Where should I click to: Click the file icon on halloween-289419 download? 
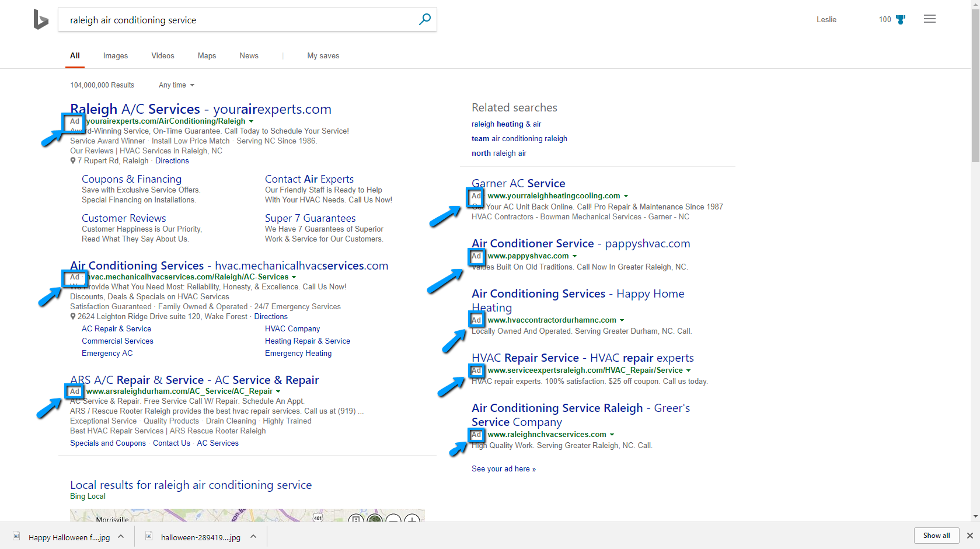click(149, 536)
